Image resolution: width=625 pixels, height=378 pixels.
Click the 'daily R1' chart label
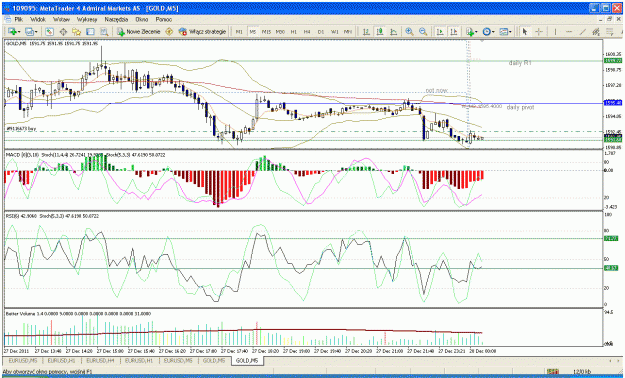pos(520,63)
